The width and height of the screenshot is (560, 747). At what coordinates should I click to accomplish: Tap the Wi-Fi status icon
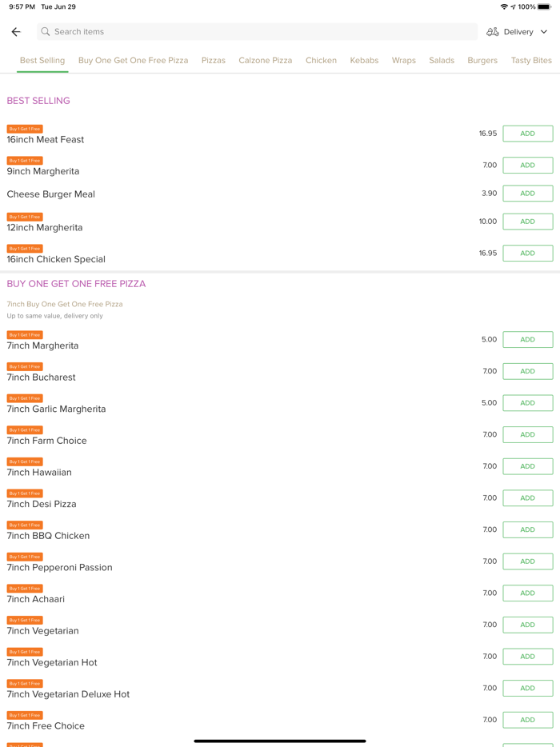(x=504, y=7)
